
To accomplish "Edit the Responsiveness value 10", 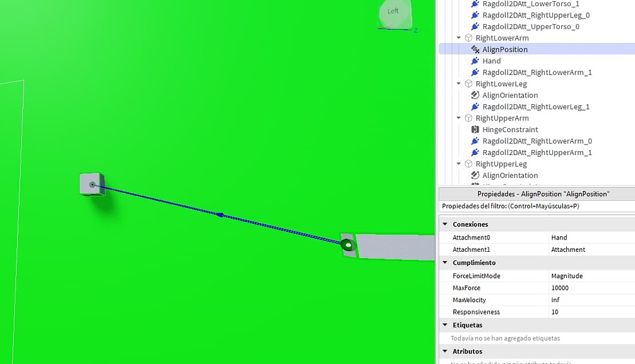I will [592, 312].
